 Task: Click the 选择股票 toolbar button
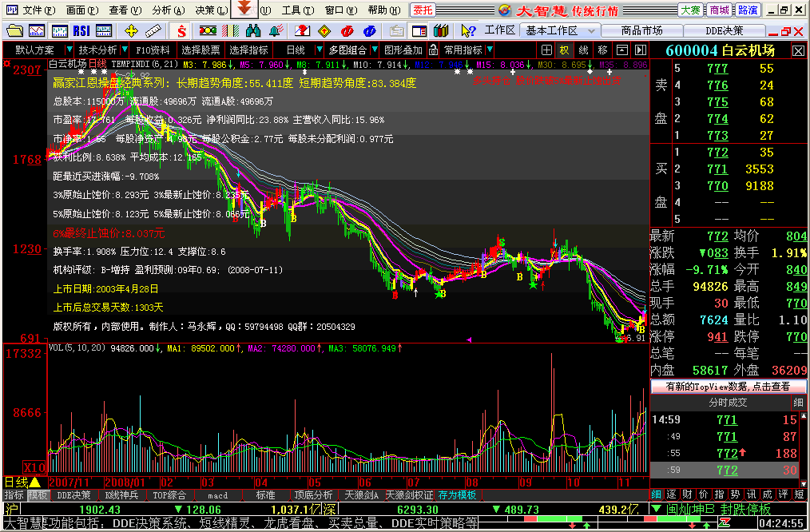[x=201, y=50]
